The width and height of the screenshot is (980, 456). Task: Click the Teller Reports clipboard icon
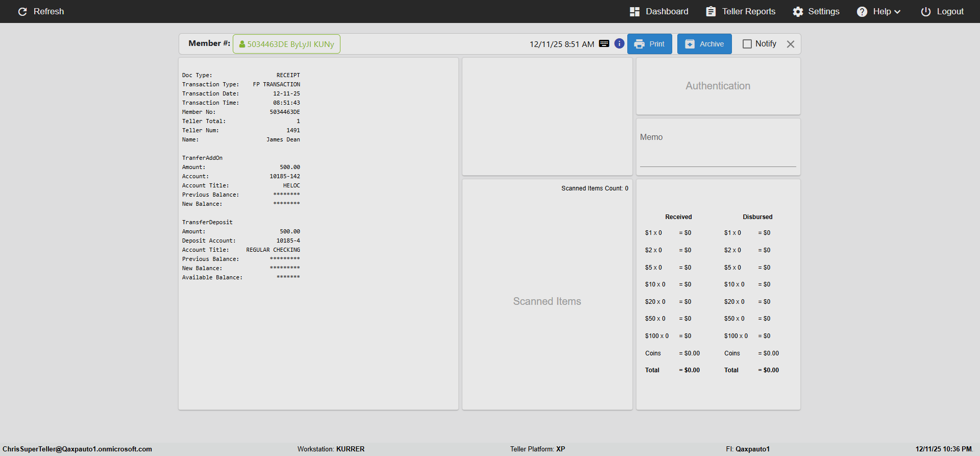(x=710, y=11)
